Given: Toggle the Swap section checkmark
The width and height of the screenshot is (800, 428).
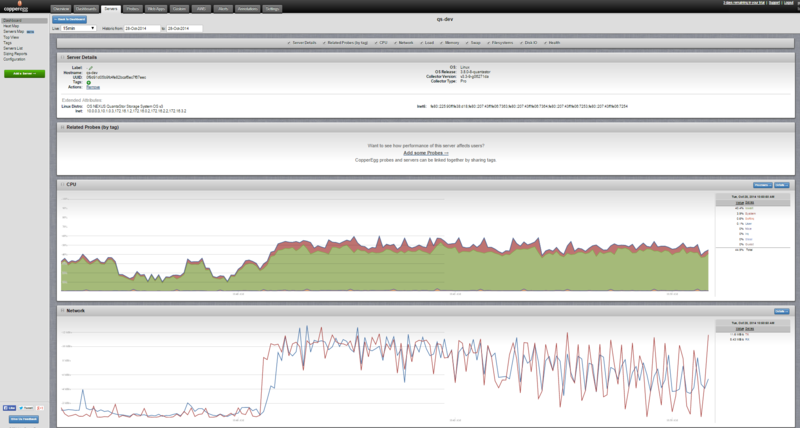Looking at the screenshot, I should coord(467,43).
